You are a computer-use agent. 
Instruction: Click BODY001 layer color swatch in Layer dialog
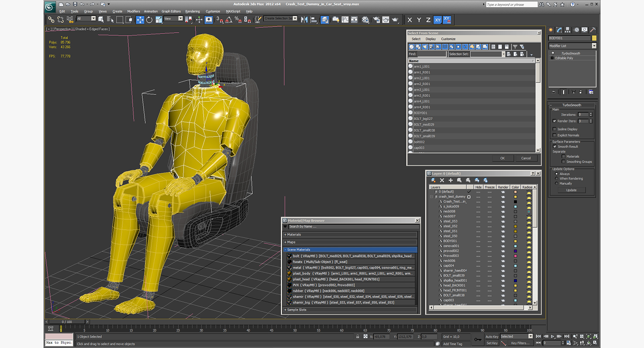click(x=515, y=241)
